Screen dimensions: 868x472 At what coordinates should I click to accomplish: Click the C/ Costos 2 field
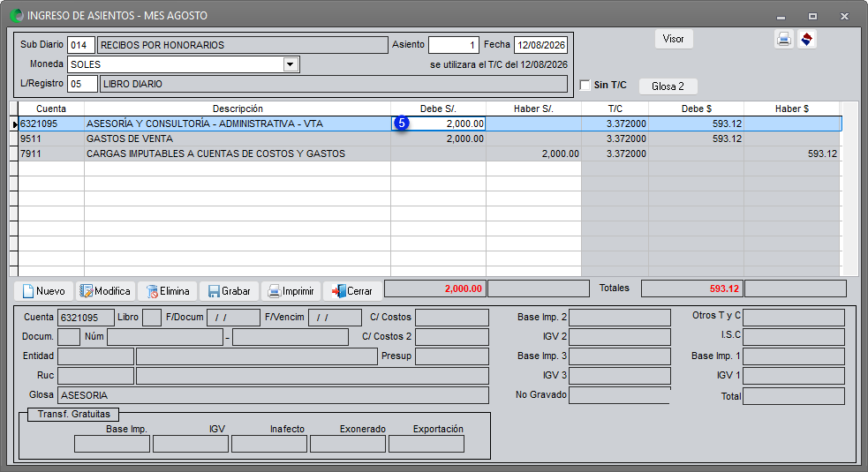pyautogui.click(x=452, y=337)
